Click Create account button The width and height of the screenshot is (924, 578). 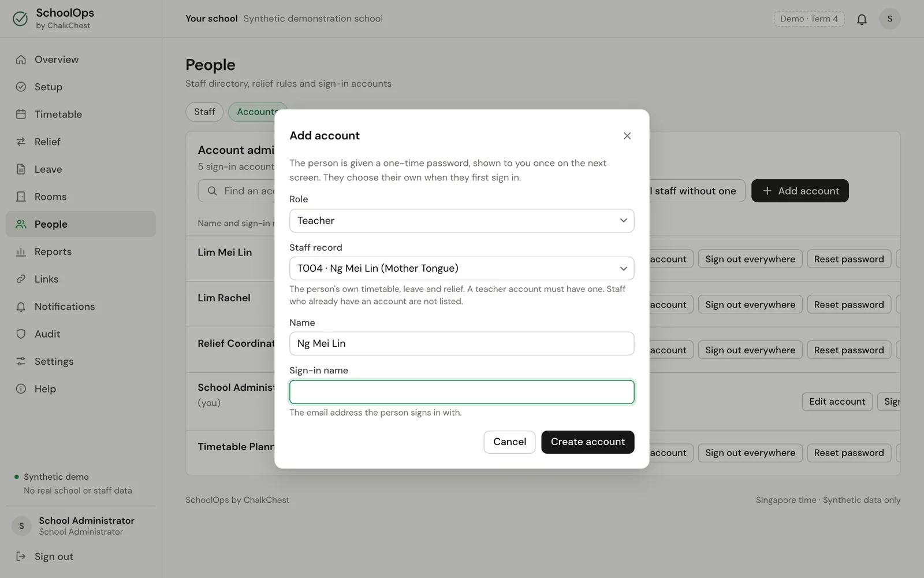(x=587, y=442)
